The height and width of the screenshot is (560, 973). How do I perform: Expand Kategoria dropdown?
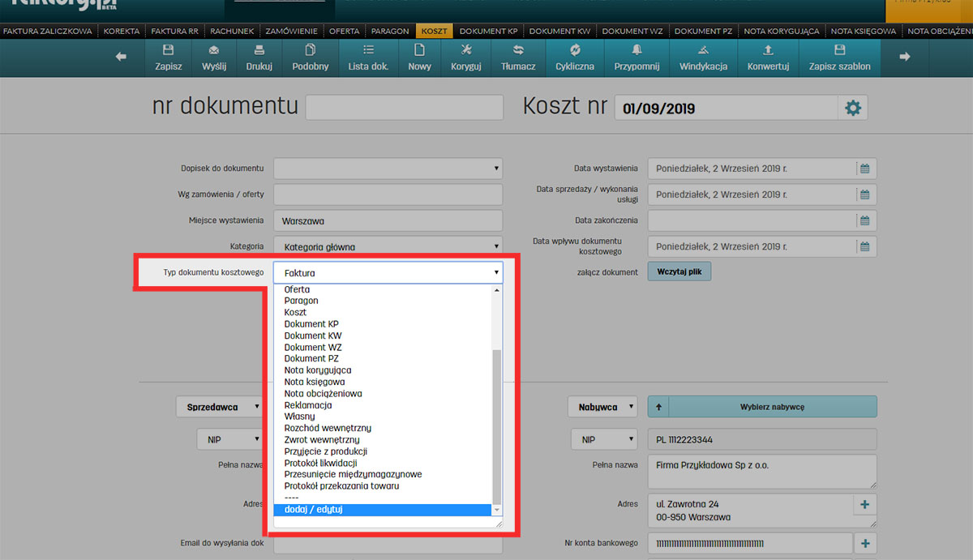coord(388,246)
